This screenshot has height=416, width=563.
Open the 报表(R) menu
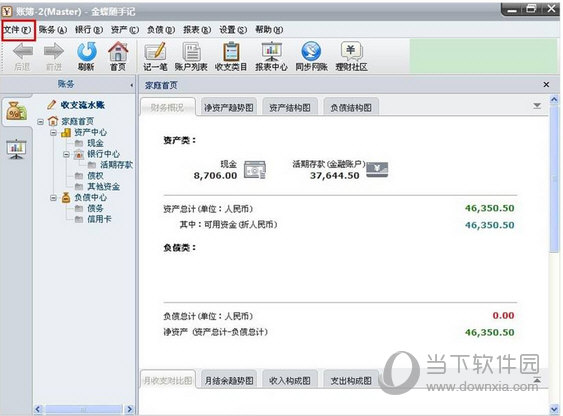click(197, 30)
